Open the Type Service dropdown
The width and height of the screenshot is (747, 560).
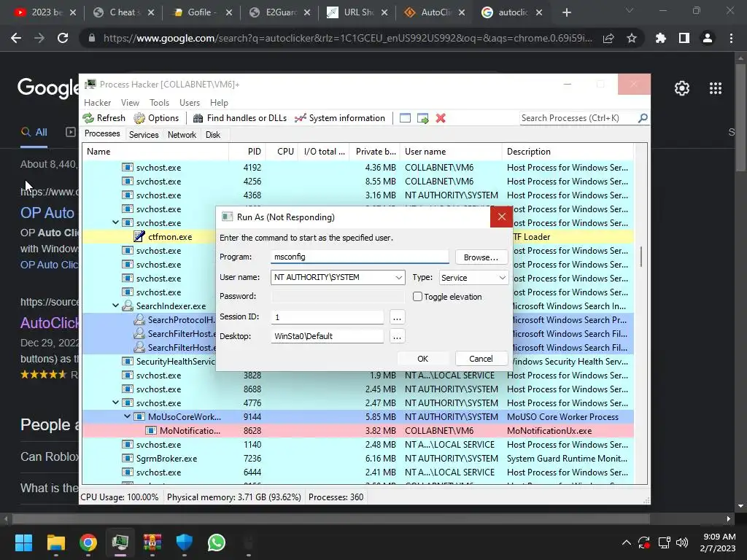[x=473, y=278]
